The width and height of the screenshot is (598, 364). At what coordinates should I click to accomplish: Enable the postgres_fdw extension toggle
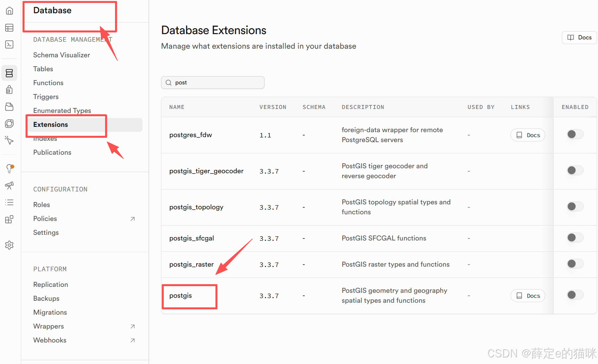click(575, 134)
